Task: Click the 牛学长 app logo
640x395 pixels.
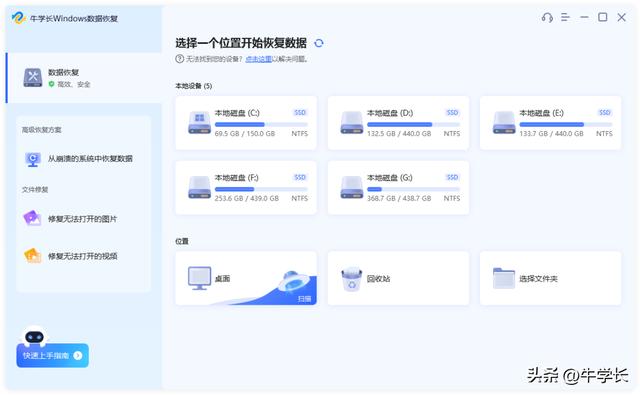Action: (19, 18)
